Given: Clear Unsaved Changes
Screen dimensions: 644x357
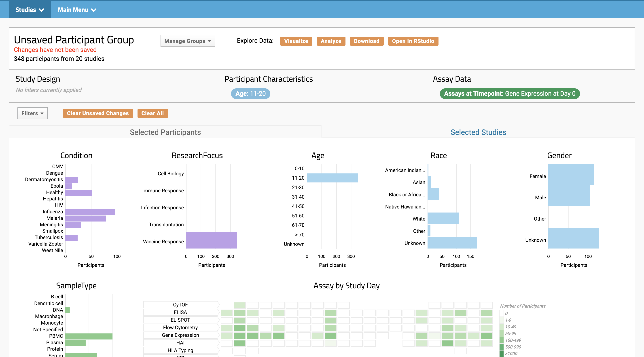Looking at the screenshot, I should [98, 113].
